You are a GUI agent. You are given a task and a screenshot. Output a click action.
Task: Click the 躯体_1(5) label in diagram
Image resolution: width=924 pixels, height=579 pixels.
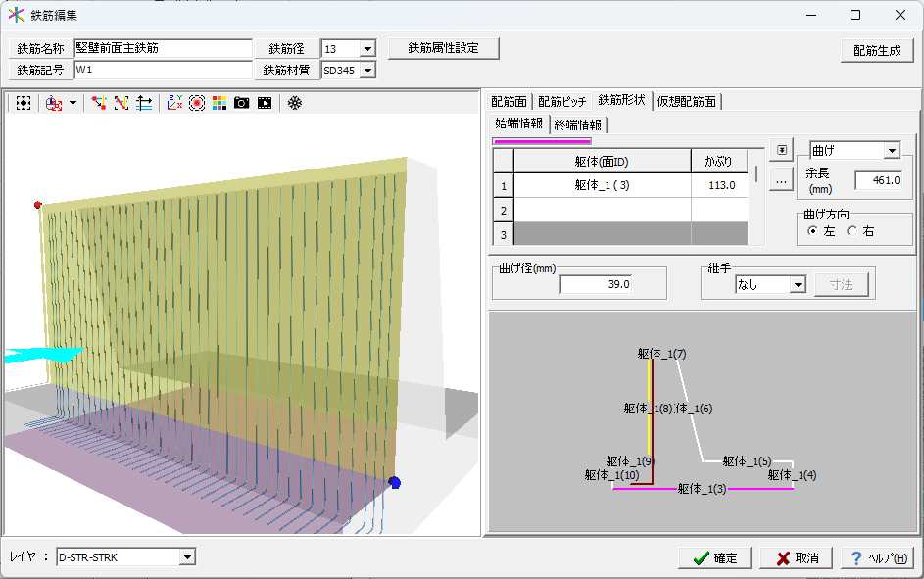tap(747, 461)
